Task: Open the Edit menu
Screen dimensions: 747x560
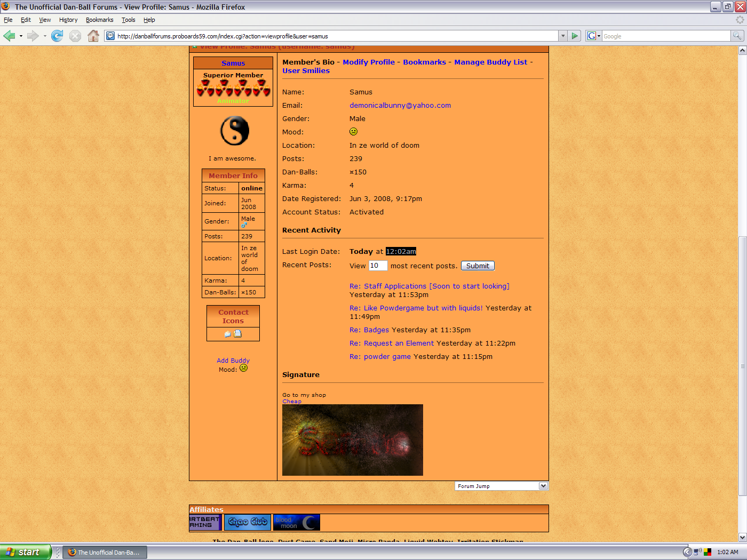Action: click(26, 20)
